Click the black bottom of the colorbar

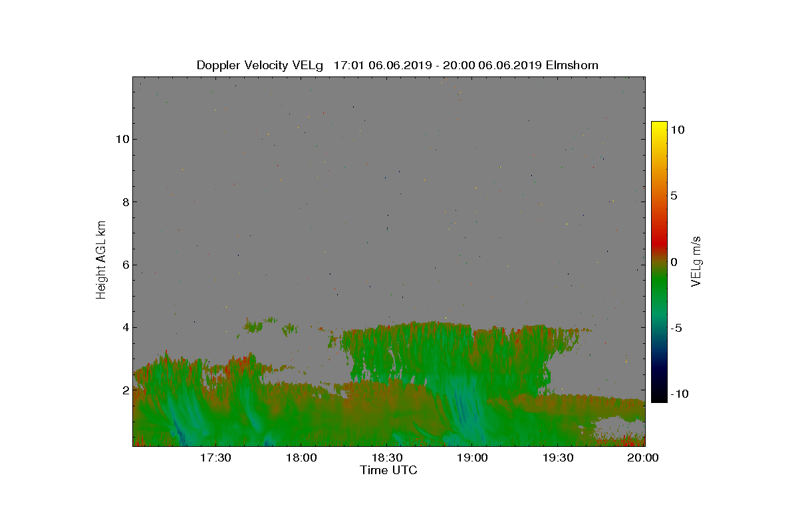tap(659, 397)
